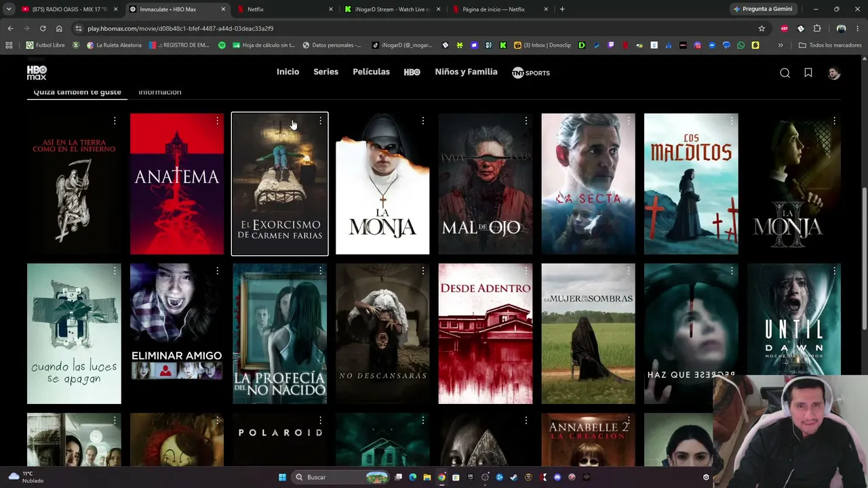Switch to the Página de inicio — Netflix tab

coord(500,9)
